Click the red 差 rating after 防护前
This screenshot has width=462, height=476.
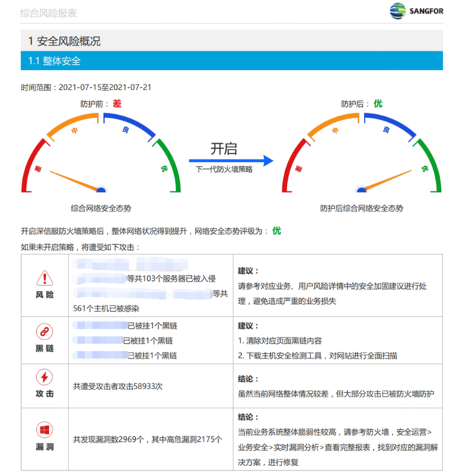click(x=117, y=103)
